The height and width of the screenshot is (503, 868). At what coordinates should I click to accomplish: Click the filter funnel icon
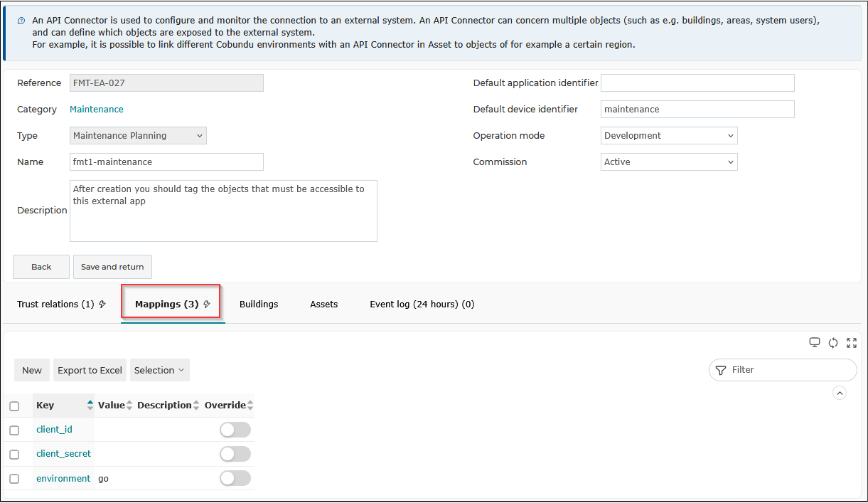click(x=721, y=370)
